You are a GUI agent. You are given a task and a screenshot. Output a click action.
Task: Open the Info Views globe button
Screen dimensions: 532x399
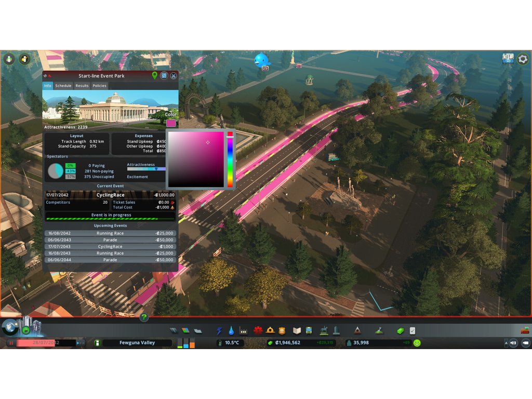pos(10,327)
